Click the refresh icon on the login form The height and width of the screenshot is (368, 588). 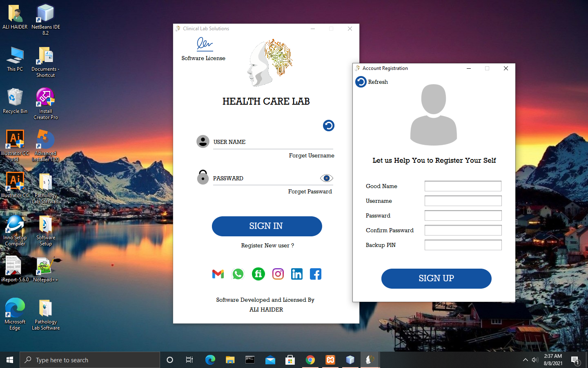click(328, 126)
